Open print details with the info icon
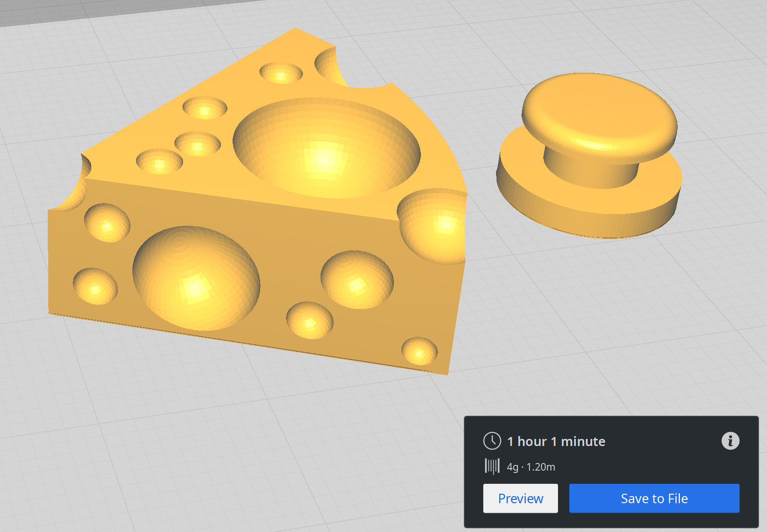This screenshot has height=532, width=767. click(731, 441)
